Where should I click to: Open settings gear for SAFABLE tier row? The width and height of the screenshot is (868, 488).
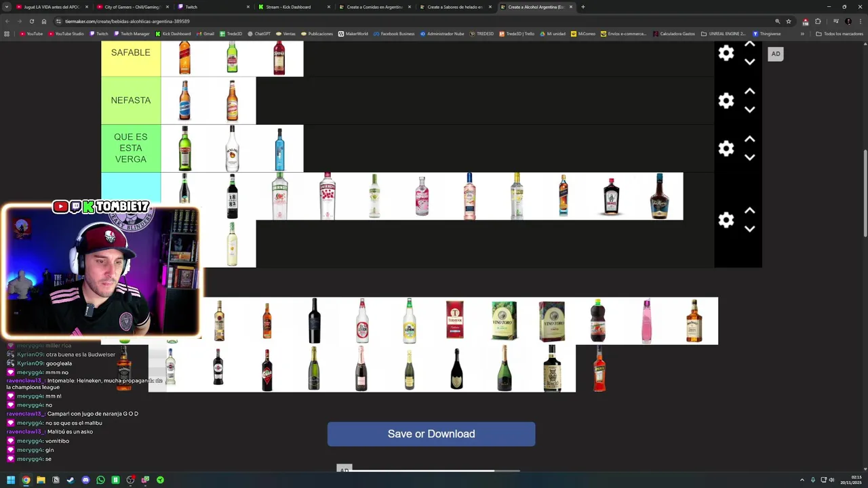(726, 53)
